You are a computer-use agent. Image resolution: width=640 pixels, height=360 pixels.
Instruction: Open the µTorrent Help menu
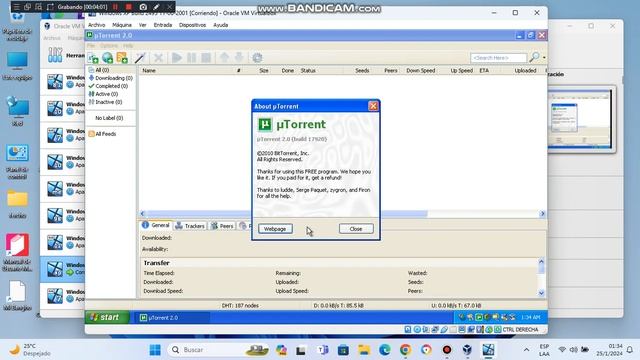coord(128,46)
